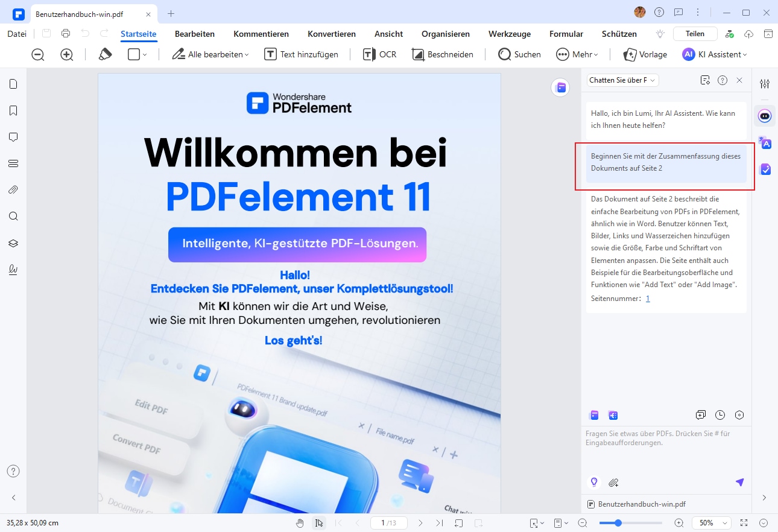The image size is (778, 532).
Task: Open the fit page dropdown in status bar
Action: click(536, 523)
